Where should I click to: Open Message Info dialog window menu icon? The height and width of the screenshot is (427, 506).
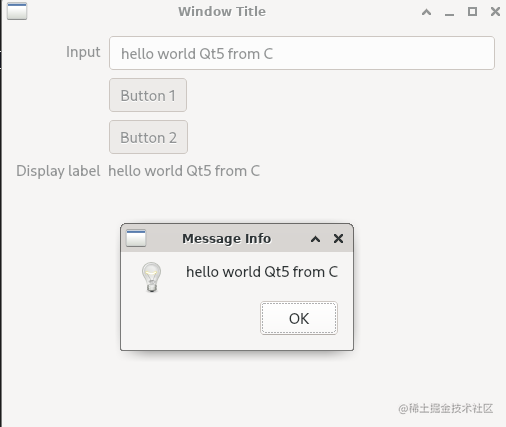[136, 238]
